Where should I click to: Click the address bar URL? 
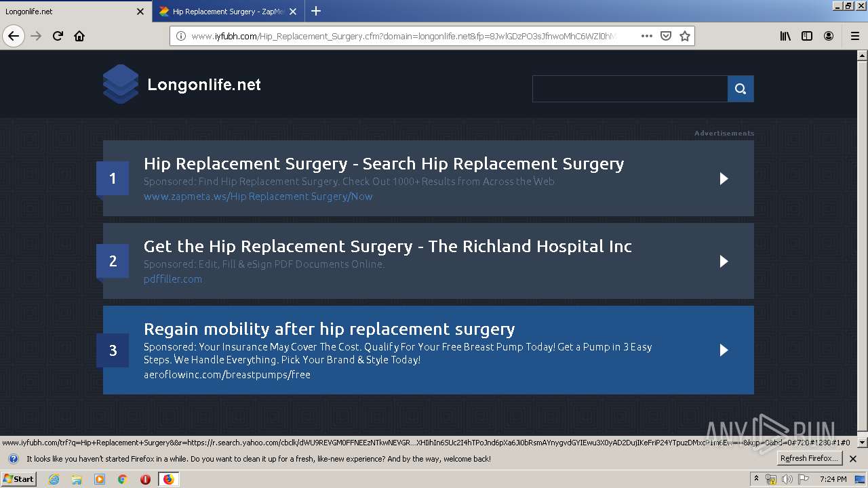[403, 36]
